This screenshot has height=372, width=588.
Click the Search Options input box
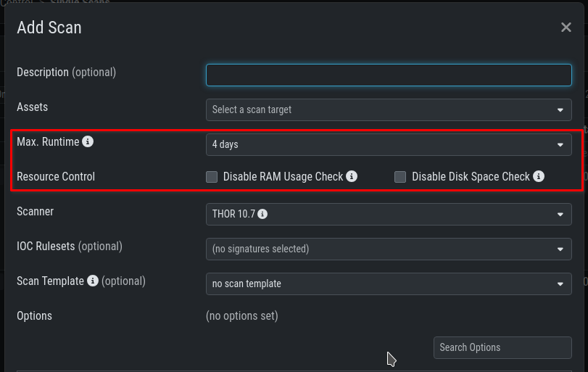[502, 347]
